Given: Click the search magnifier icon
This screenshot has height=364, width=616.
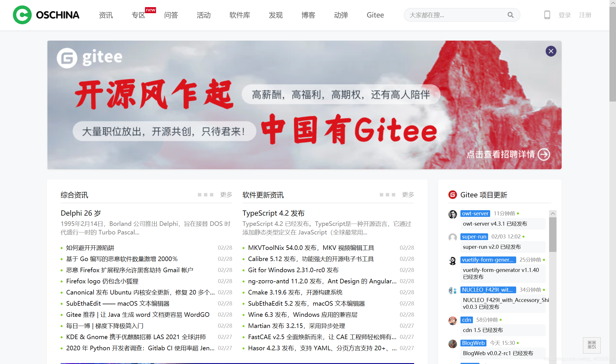Looking at the screenshot, I should (510, 15).
